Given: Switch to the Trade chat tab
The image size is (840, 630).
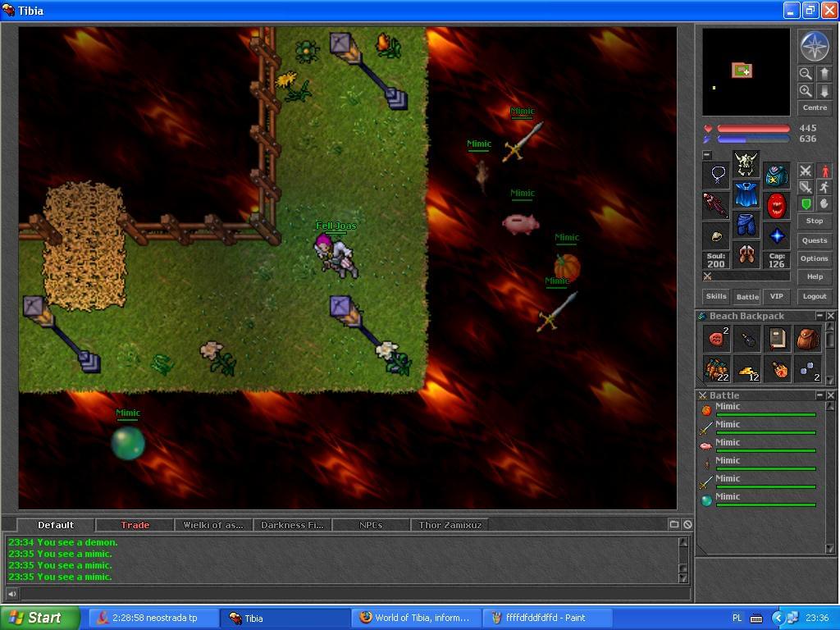Looking at the screenshot, I should (x=135, y=525).
